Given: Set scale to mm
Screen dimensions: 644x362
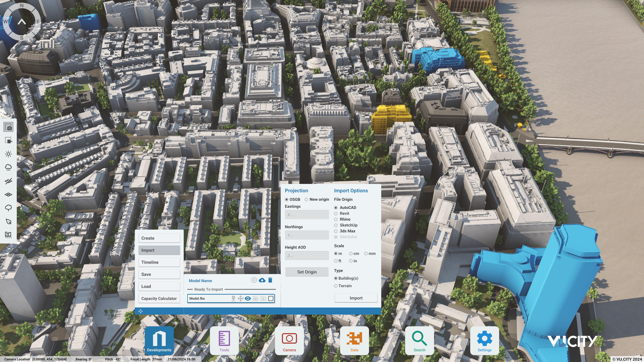Looking at the screenshot, I should click(366, 254).
